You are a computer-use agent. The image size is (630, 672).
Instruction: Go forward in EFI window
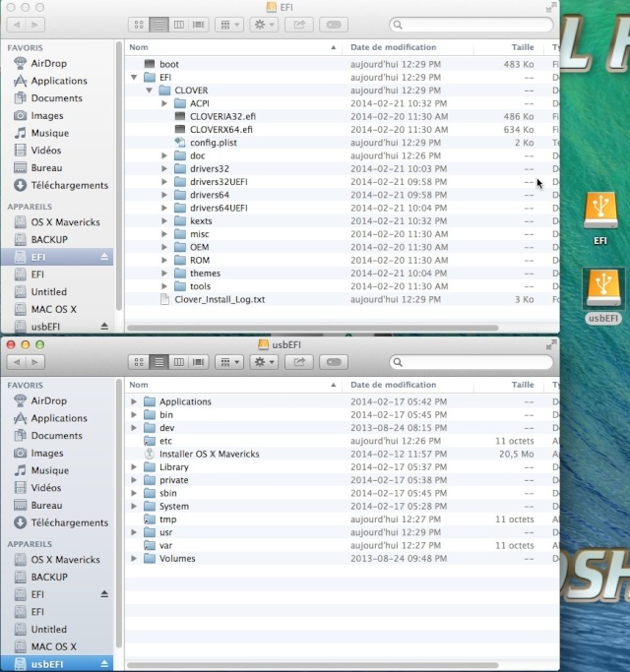[x=35, y=25]
